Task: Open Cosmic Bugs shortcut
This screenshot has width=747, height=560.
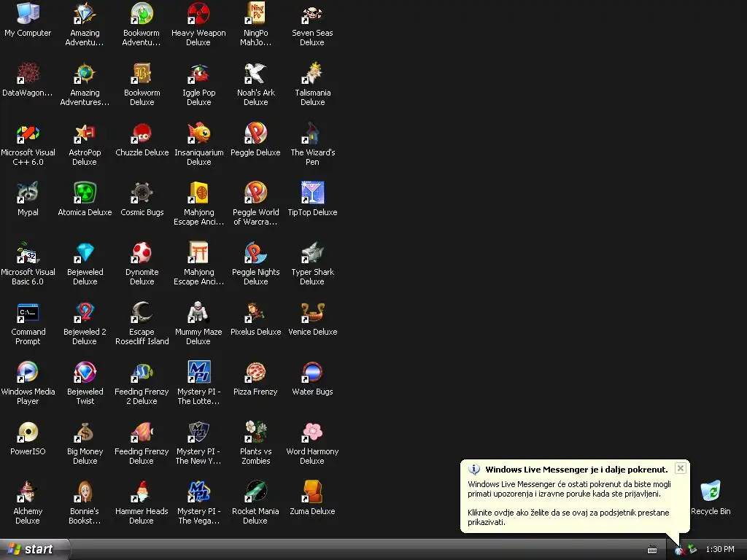Action: 142,192
